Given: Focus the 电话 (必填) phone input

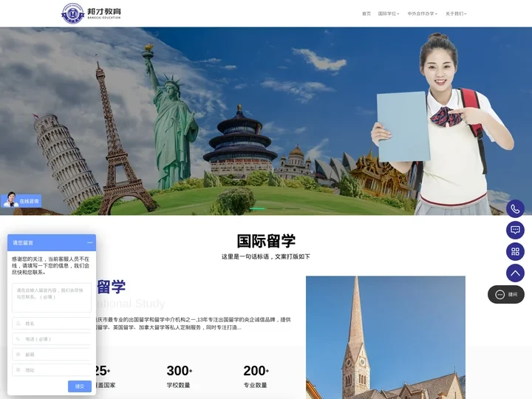Looking at the screenshot, I should click(x=52, y=339).
